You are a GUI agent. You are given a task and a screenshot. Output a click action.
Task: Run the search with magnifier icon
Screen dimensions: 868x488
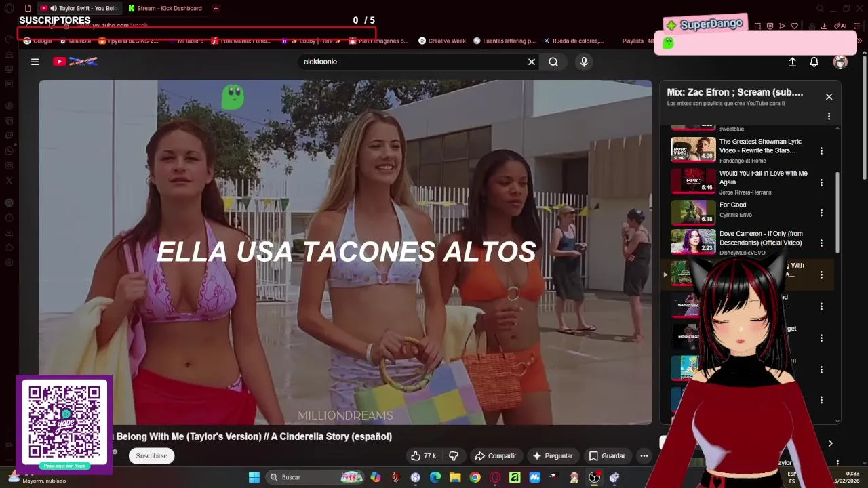pos(553,62)
